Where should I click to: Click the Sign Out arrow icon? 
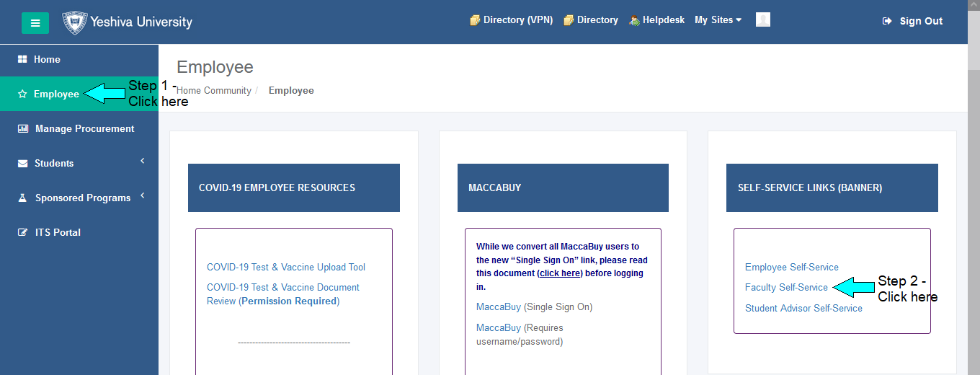pos(887,21)
